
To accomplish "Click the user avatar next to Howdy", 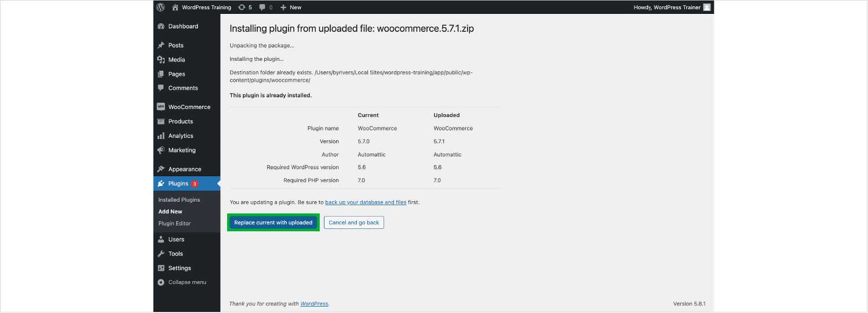I will coord(706,8).
